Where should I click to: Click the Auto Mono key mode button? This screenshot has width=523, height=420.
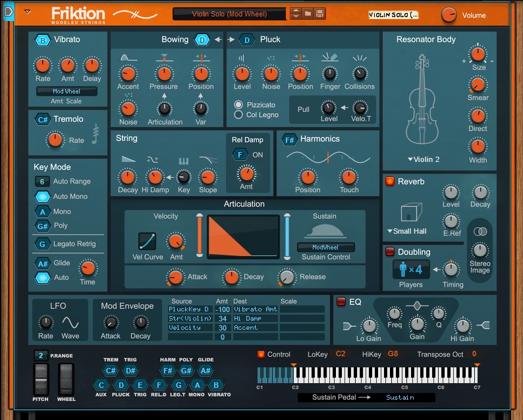pyautogui.click(x=43, y=196)
